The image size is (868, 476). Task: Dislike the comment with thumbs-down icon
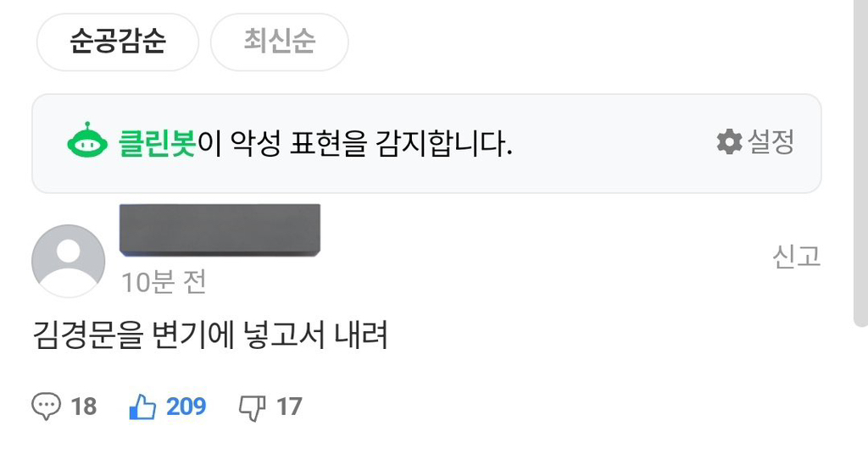tap(253, 408)
